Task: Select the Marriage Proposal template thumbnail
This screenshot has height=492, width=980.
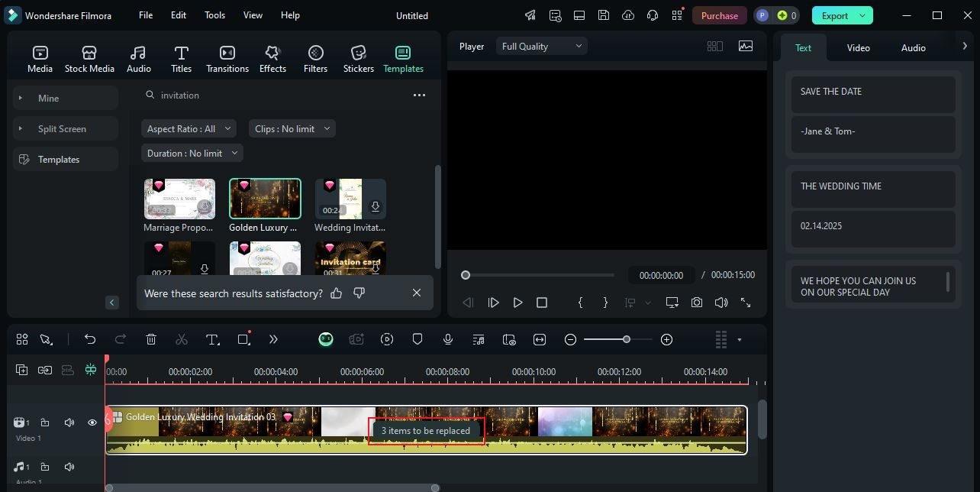Action: [x=179, y=199]
